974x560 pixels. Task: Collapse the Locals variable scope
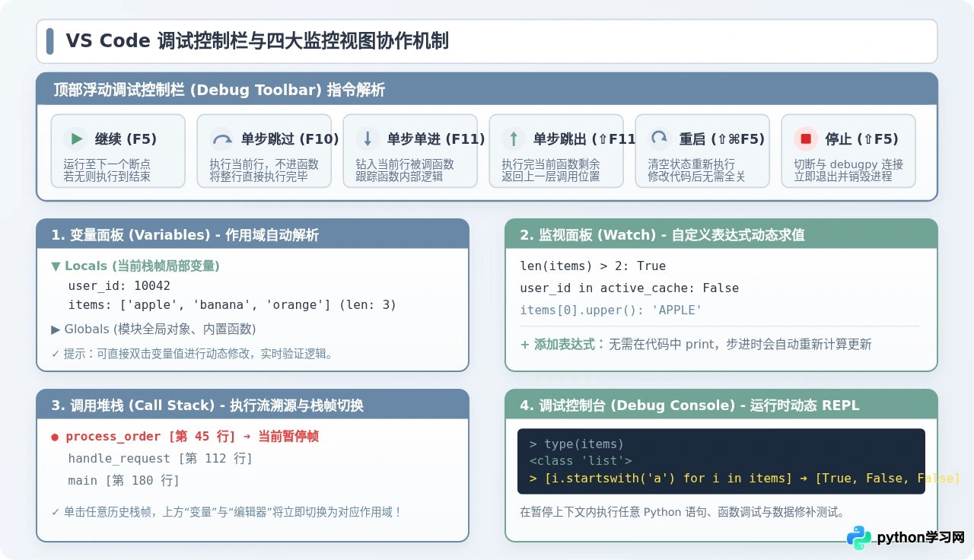pos(56,266)
